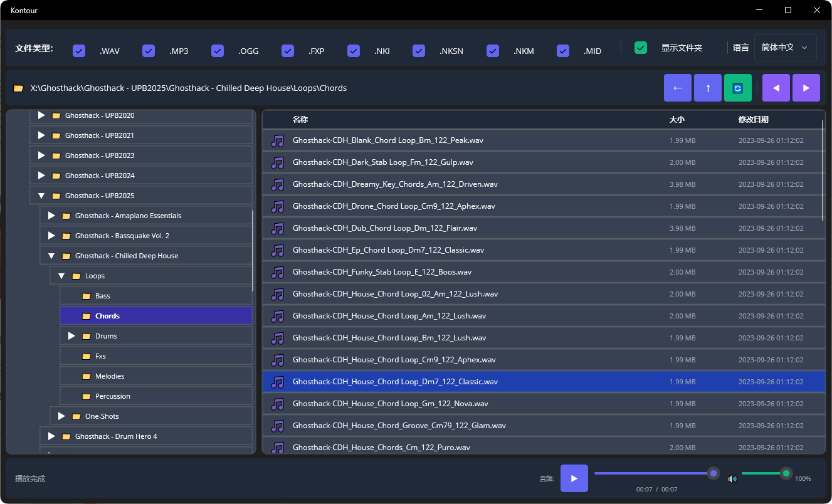Click music icon of House_Chord_Groove_Cm79_122_Glam.wav
This screenshot has width=832, height=504.
[277, 426]
